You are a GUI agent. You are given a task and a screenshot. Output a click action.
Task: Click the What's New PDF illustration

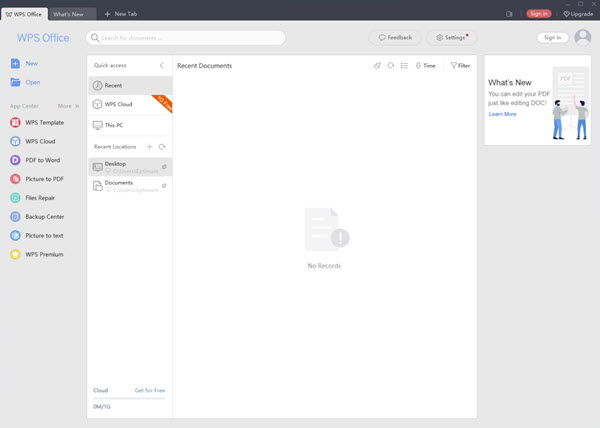pyautogui.click(x=570, y=103)
